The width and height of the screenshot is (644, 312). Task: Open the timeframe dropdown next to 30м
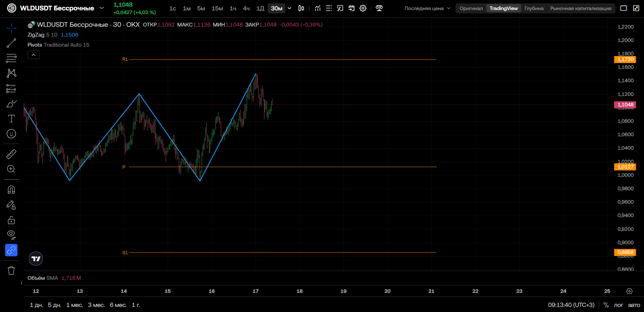click(x=289, y=8)
